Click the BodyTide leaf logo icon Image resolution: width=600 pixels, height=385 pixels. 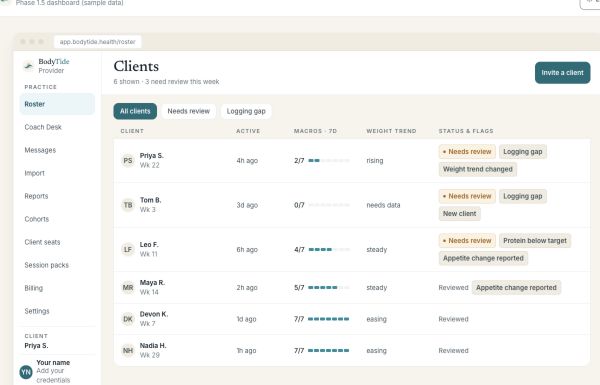(28, 66)
